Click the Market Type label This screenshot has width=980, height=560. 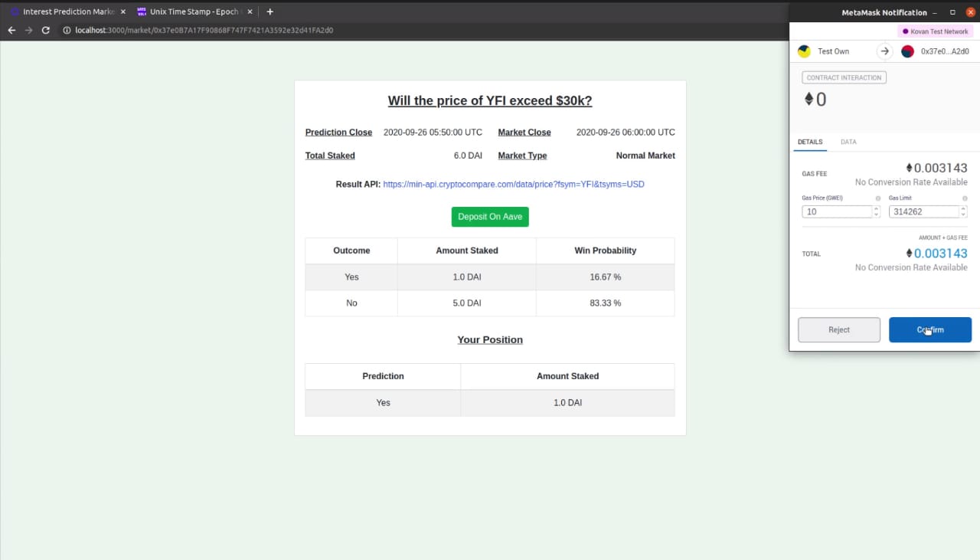(x=522, y=156)
